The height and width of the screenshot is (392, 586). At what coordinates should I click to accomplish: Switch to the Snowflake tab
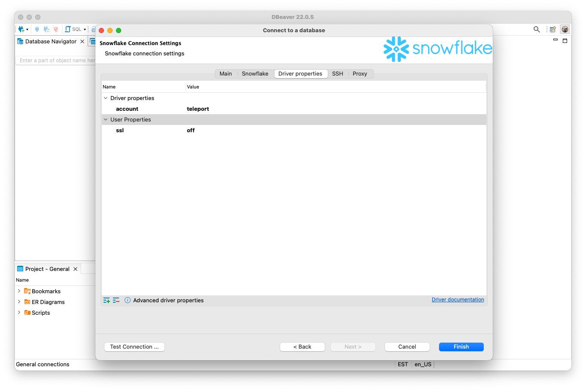(x=255, y=74)
